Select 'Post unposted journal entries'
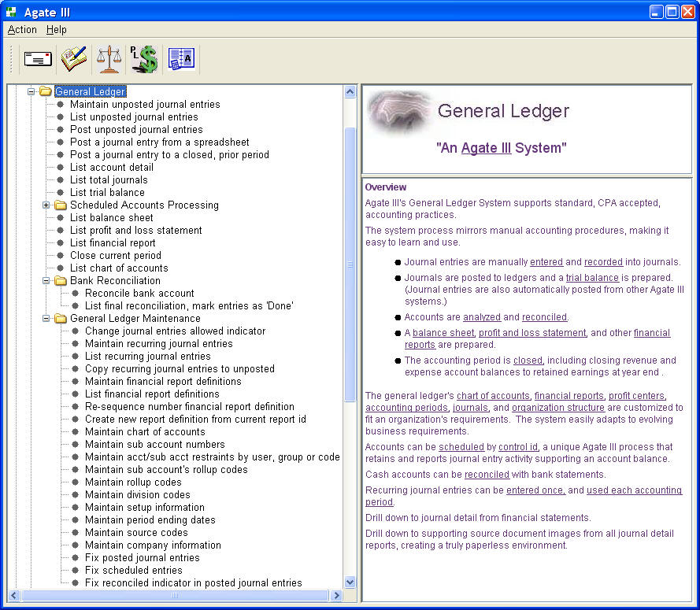Image resolution: width=700 pixels, height=610 pixels. 136,129
